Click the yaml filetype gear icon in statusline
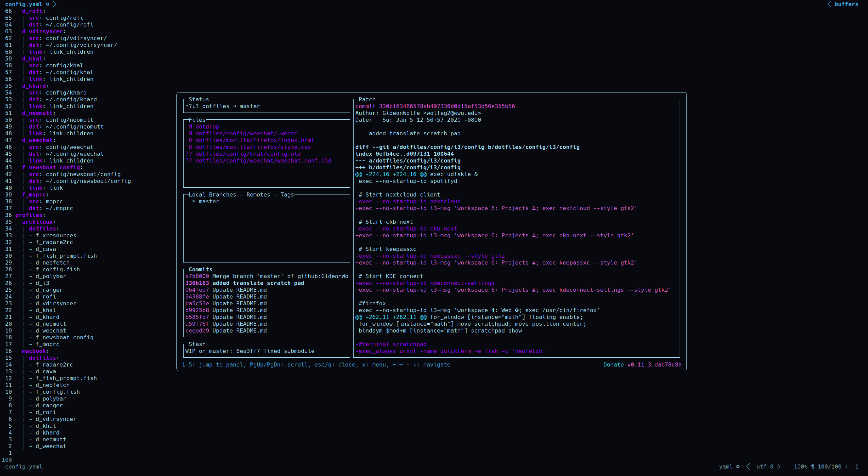Image resolution: width=868 pixels, height=476 pixels. pos(737,466)
